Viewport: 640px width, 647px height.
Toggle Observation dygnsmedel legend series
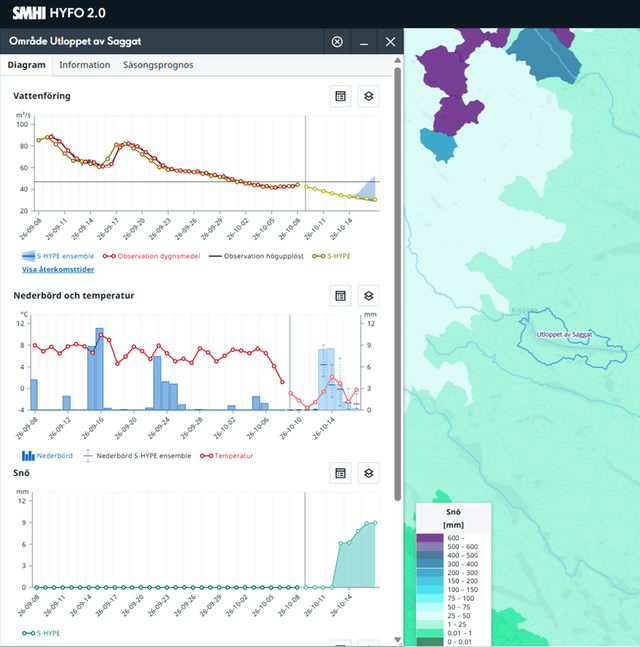pos(151,256)
